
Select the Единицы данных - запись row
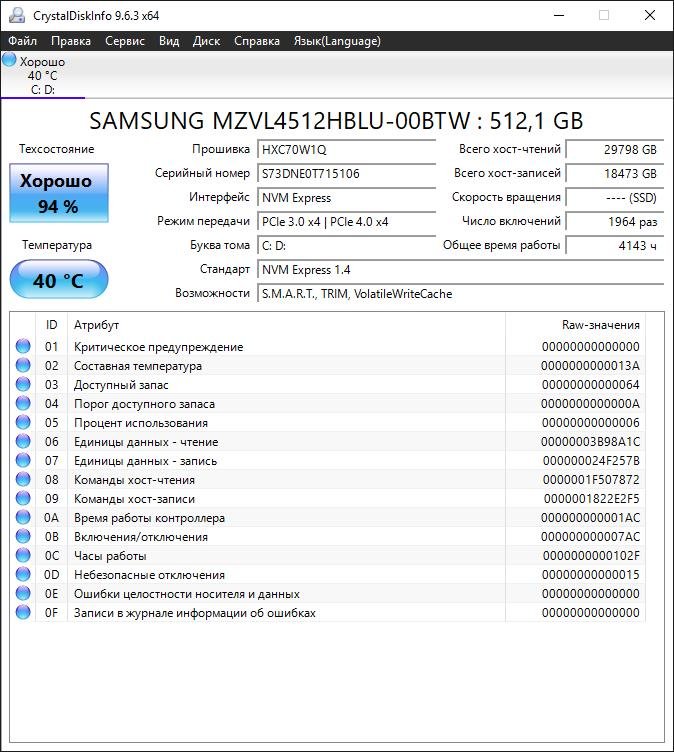click(x=328, y=460)
